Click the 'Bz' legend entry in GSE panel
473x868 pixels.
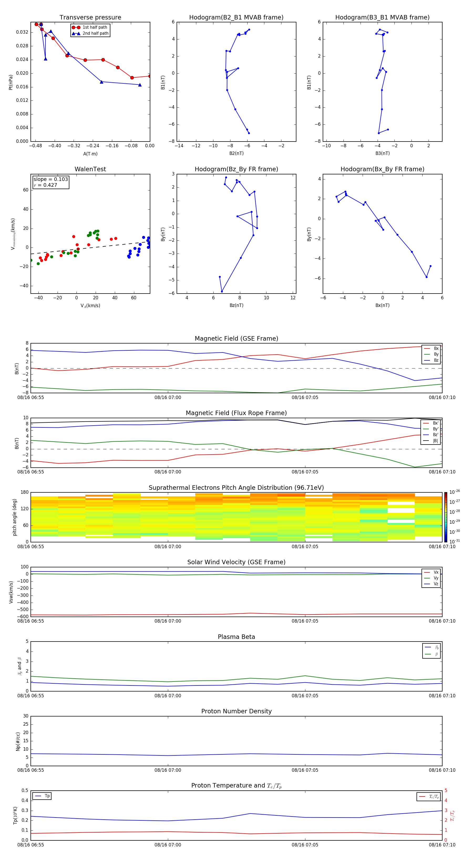click(x=431, y=360)
